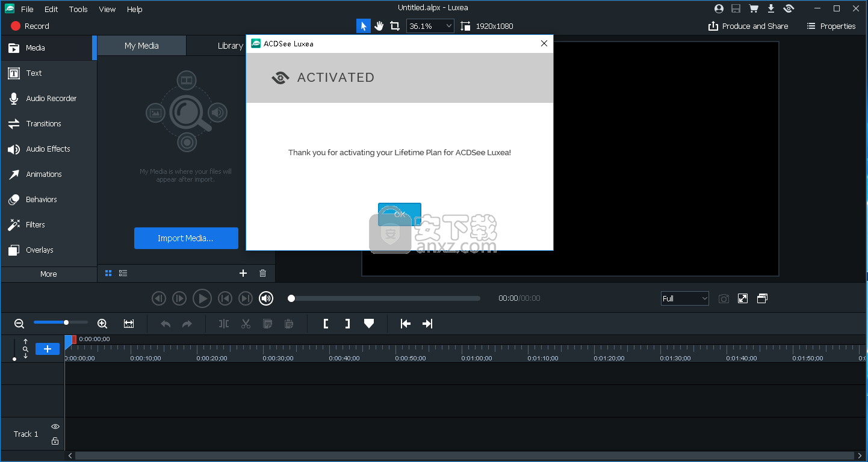Viewport: 868px width, 462px height.
Task: Open the Transitions panel
Action: (x=48, y=123)
